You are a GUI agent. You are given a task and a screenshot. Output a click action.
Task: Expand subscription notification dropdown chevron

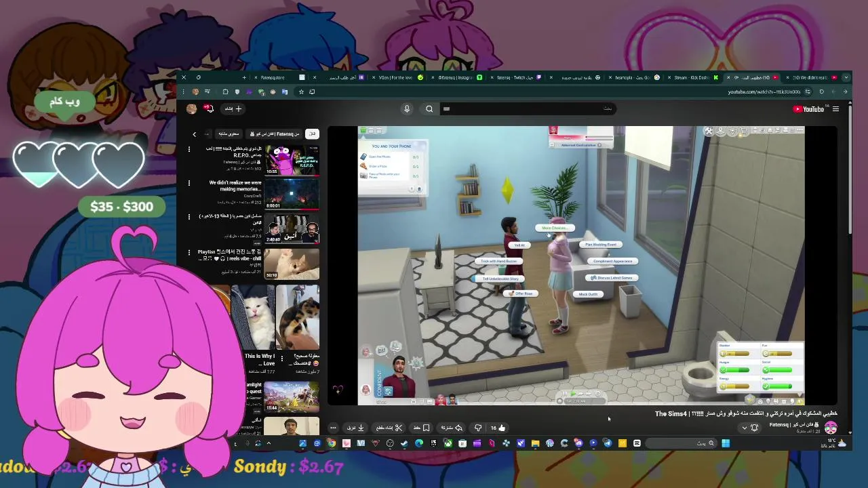(745, 428)
